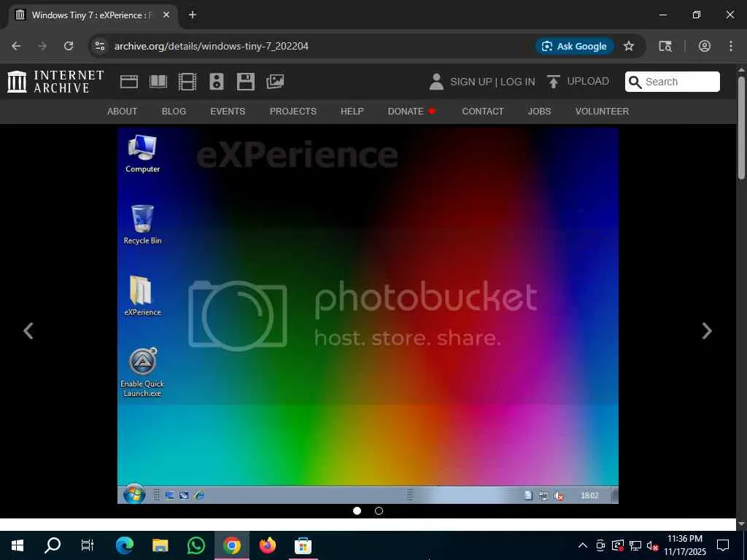Open Chrome three-dot menu
Screen dimensions: 747x560
pos(731,46)
